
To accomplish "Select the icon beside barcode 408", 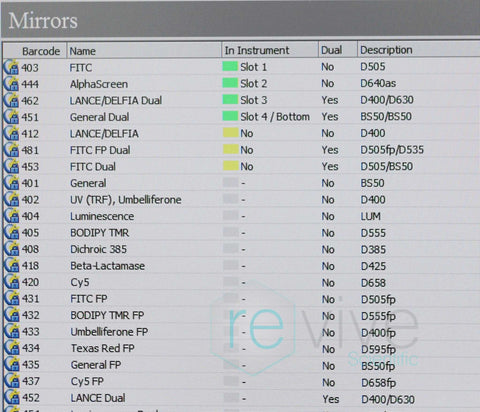I will point(11,249).
